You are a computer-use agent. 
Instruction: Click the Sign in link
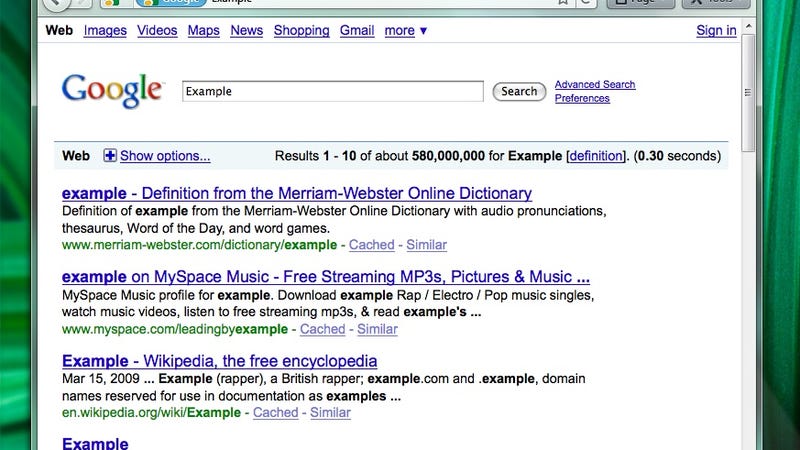click(716, 31)
